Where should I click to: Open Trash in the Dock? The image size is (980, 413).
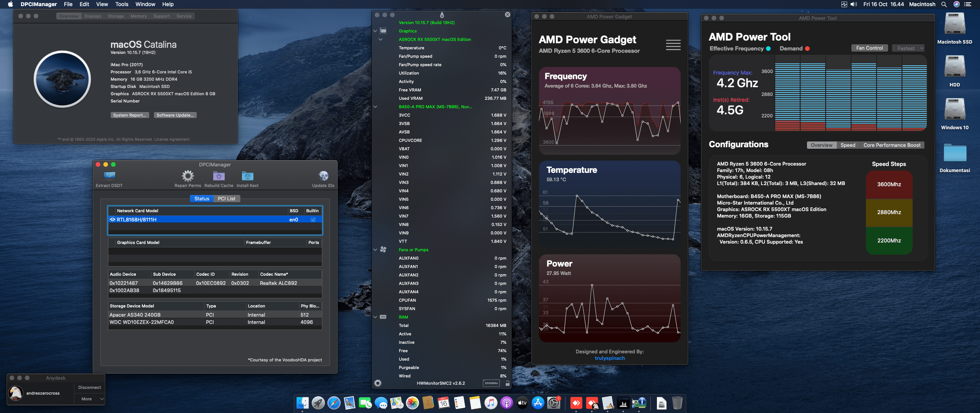(677, 403)
